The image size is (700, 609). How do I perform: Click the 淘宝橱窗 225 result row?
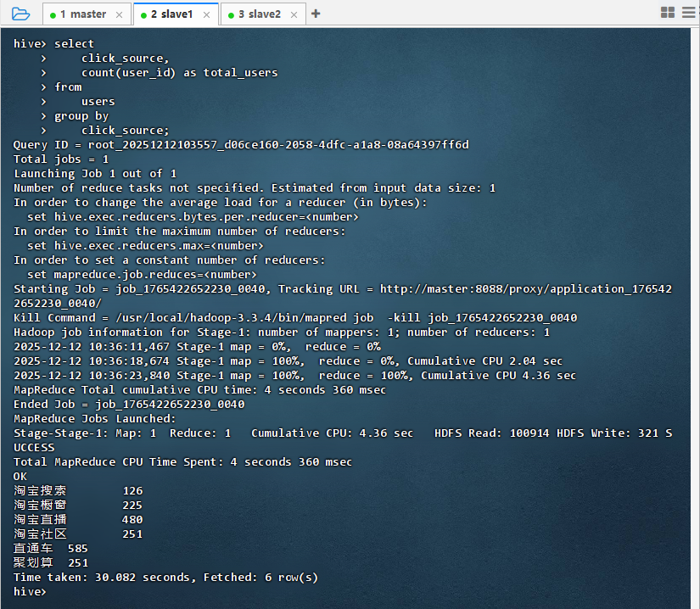[78, 505]
